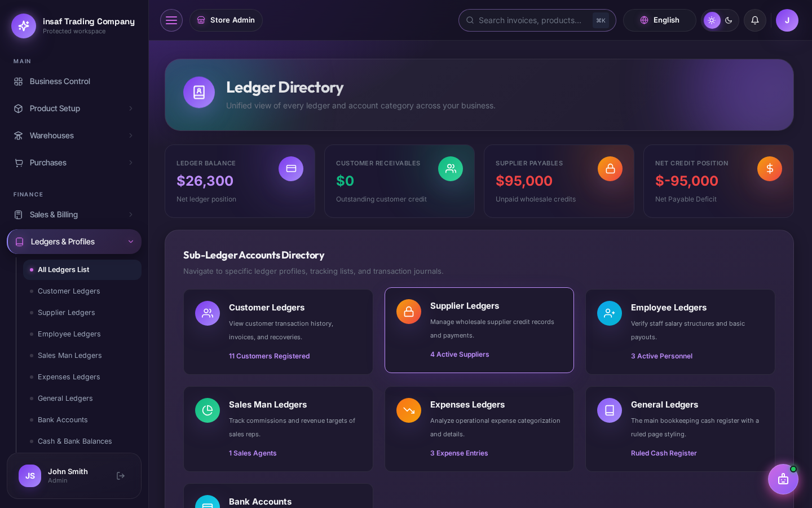Collapse Ledgers & Profiles chevron
812x508 pixels.
131,242
